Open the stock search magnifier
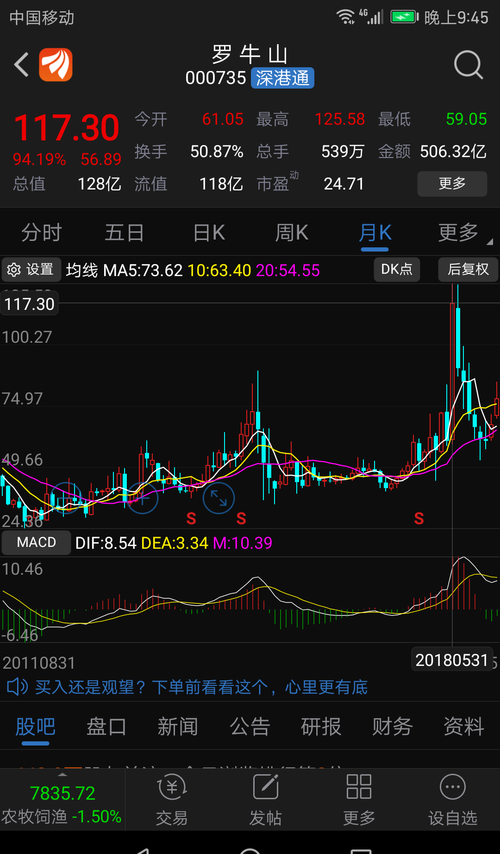The width and height of the screenshot is (500, 854). [x=468, y=65]
